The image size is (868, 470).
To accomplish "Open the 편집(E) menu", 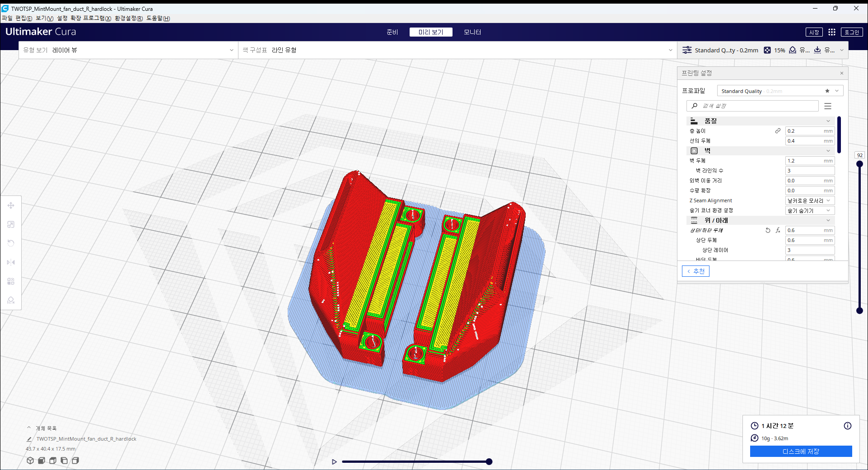I will pos(24,18).
